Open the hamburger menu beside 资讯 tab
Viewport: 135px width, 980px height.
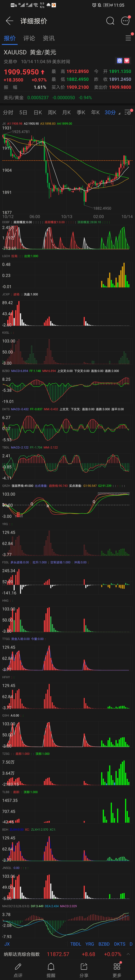coord(128,38)
